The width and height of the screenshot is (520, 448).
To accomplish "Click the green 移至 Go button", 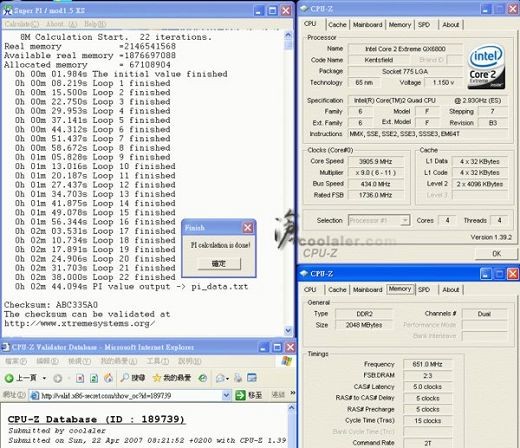I will (248, 395).
